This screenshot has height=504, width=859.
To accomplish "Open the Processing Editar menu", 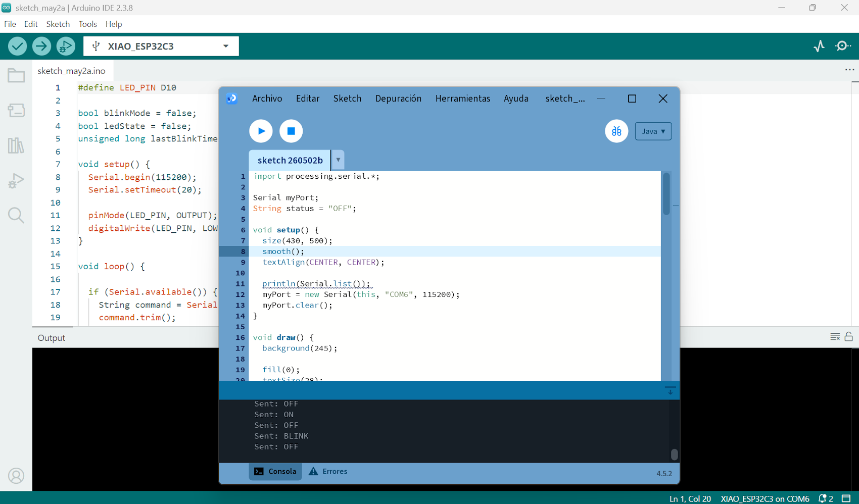I will pyautogui.click(x=308, y=98).
